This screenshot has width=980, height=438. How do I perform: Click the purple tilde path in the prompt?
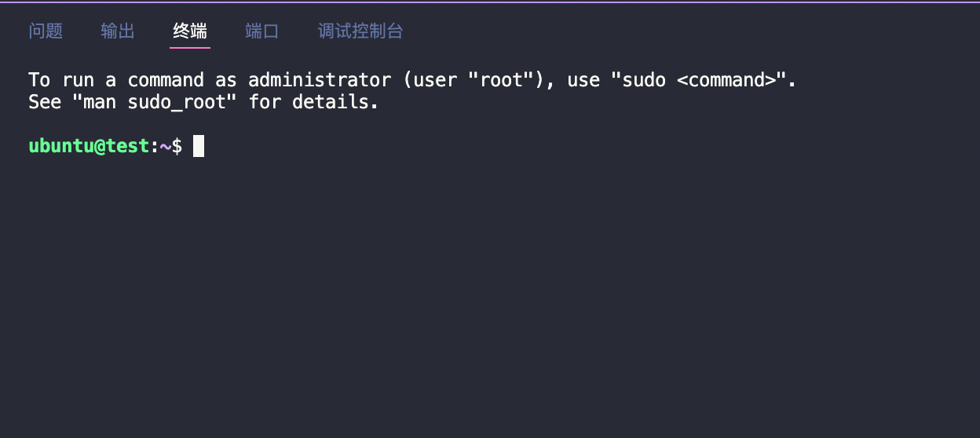click(166, 146)
